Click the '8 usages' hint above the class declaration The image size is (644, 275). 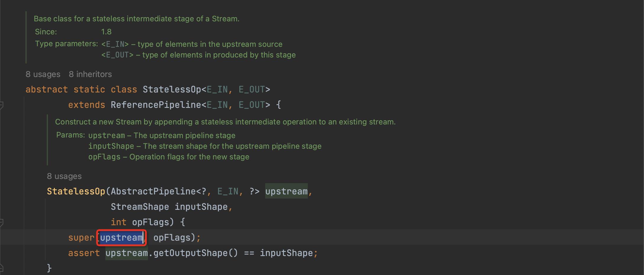tap(43, 74)
